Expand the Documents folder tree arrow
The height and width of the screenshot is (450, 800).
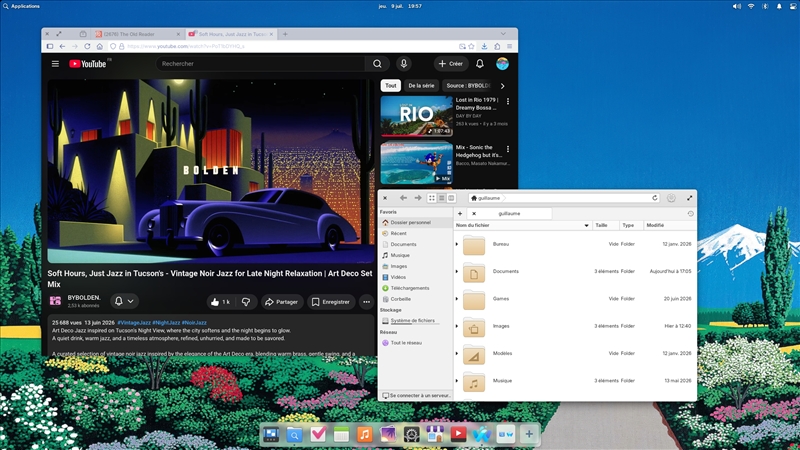click(457, 271)
